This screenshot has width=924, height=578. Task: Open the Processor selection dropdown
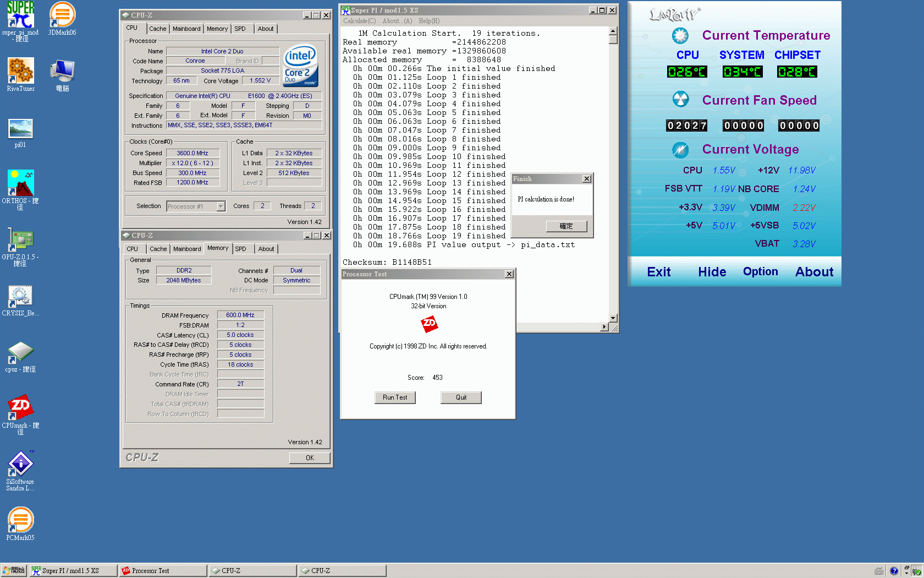click(220, 206)
